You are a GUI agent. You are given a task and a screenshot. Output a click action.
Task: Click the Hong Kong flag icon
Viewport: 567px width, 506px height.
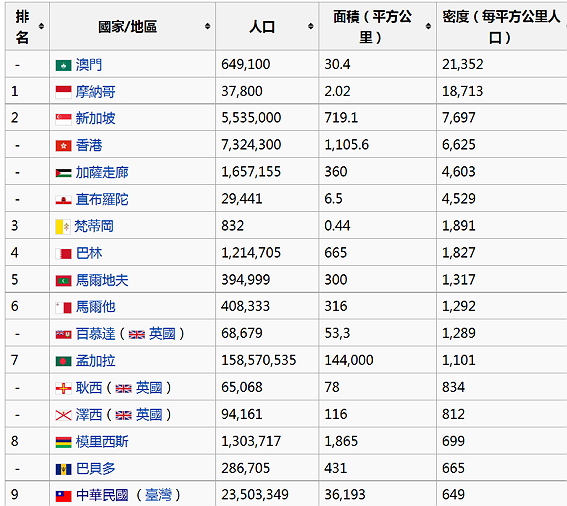point(63,146)
